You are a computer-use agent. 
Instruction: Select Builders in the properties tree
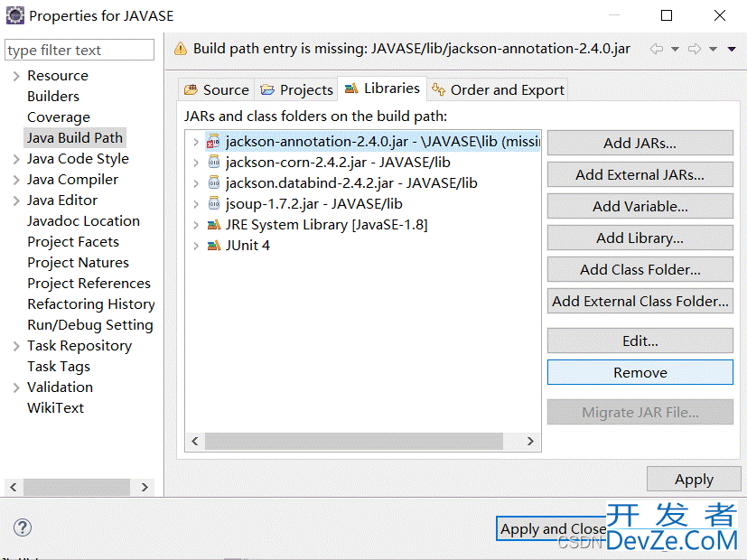pyautogui.click(x=53, y=96)
